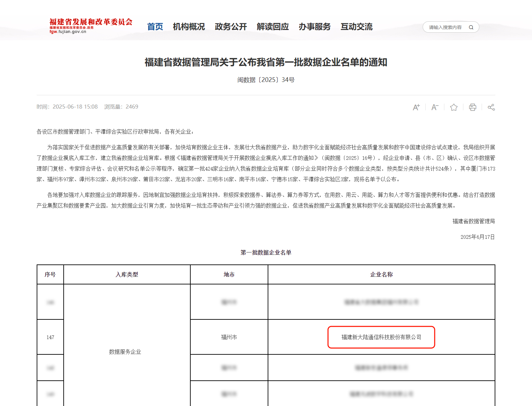This screenshot has width=532, height=406.
Task: Go to the 首页 navigation tab
Action: (x=155, y=27)
